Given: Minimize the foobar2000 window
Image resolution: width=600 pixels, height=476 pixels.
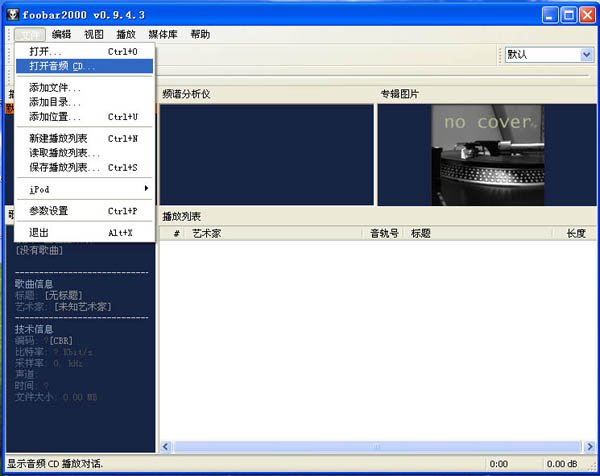Looking at the screenshot, I should pyautogui.click(x=550, y=15).
